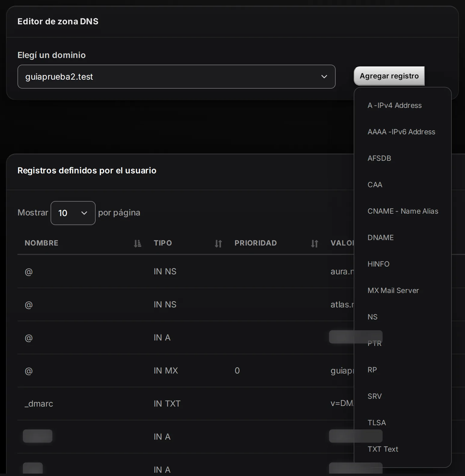Select CAA from the record menu

[x=375, y=185]
